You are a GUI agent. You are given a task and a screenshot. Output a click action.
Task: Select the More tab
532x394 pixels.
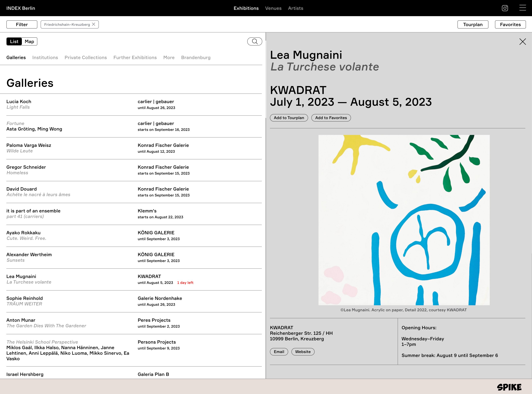tap(169, 57)
